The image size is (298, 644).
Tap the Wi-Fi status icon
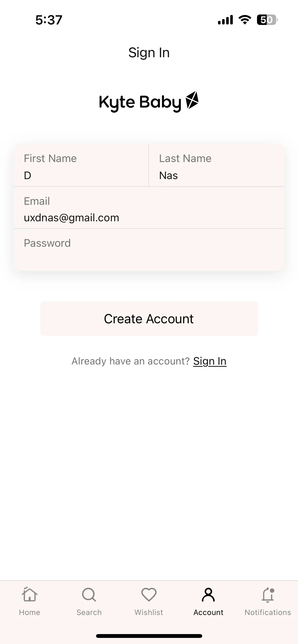click(245, 20)
